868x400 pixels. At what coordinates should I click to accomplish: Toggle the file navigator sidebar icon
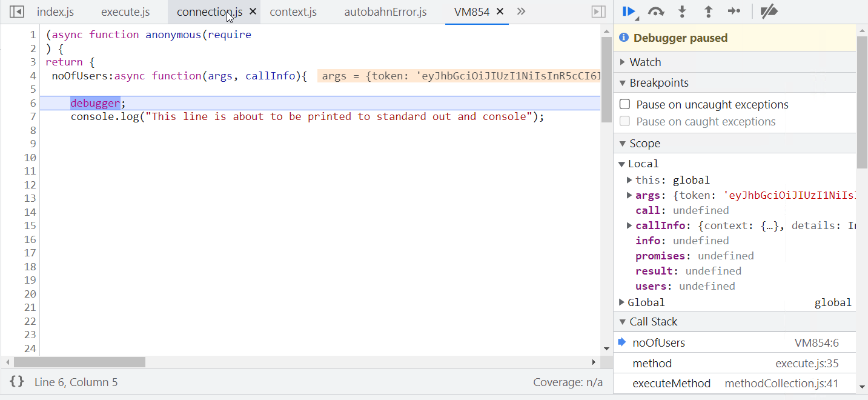click(17, 12)
